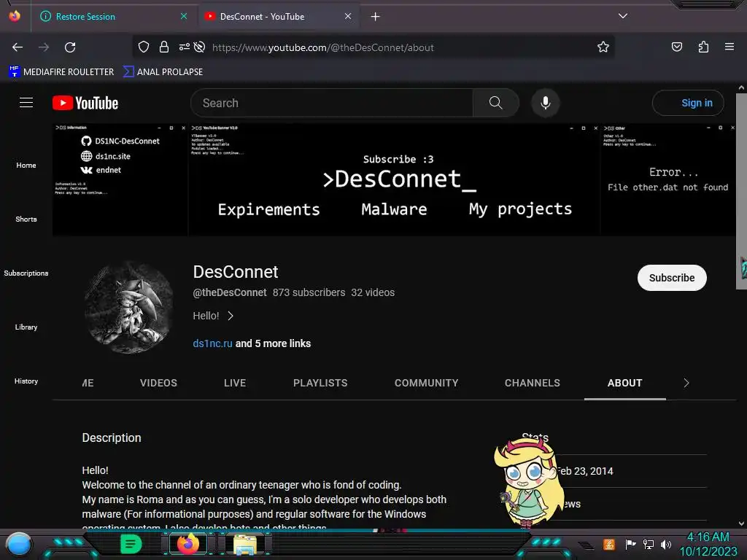Switch to the VIDEOS channel tab
This screenshot has width=747, height=560.
click(158, 383)
